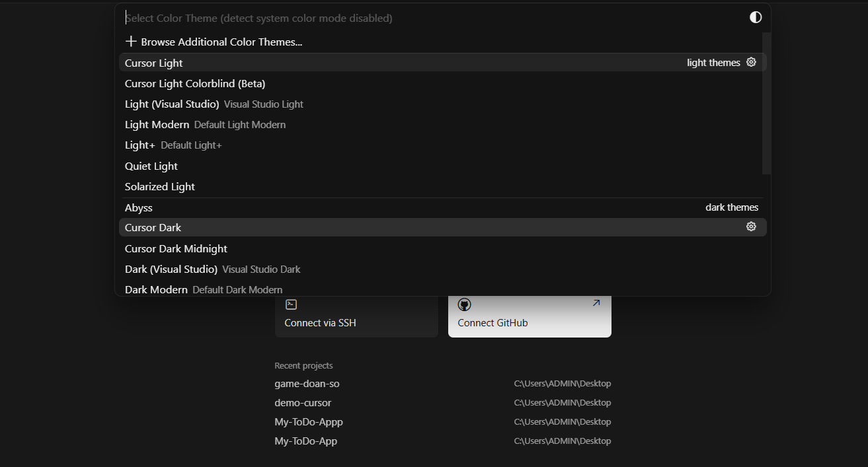The height and width of the screenshot is (467, 868).
Task: Click the GitHub logo icon
Action: [x=464, y=305]
